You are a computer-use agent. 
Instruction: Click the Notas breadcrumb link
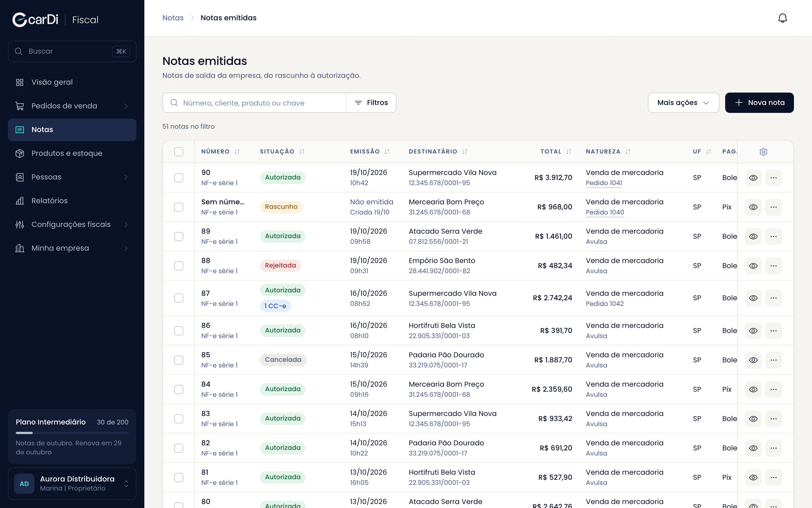[x=173, y=18]
